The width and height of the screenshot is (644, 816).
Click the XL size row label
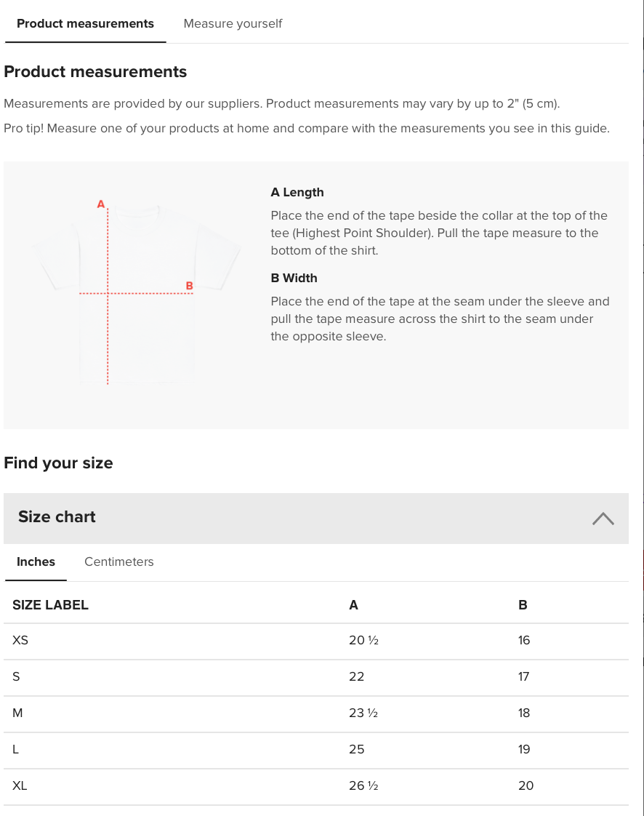pos(20,786)
